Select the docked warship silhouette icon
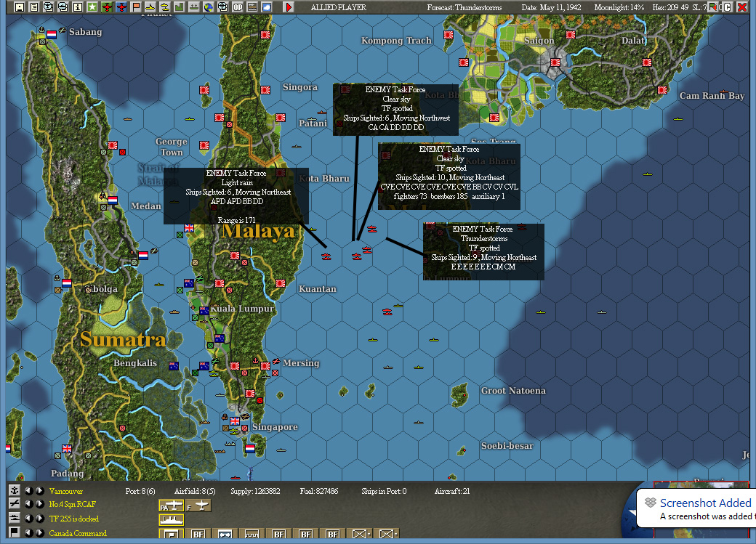This screenshot has height=544, width=756. (x=171, y=520)
